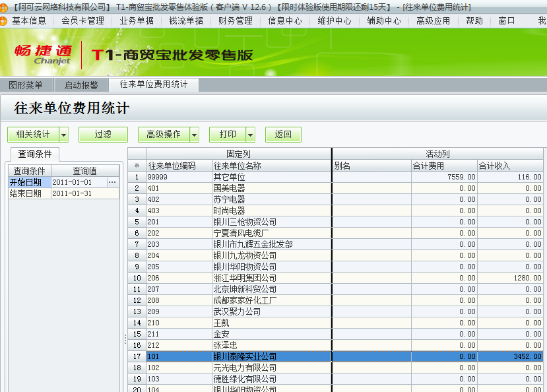Select the 银川泰隆实业公司 row
The width and height of the screenshot is (547, 392).
[x=336, y=356]
